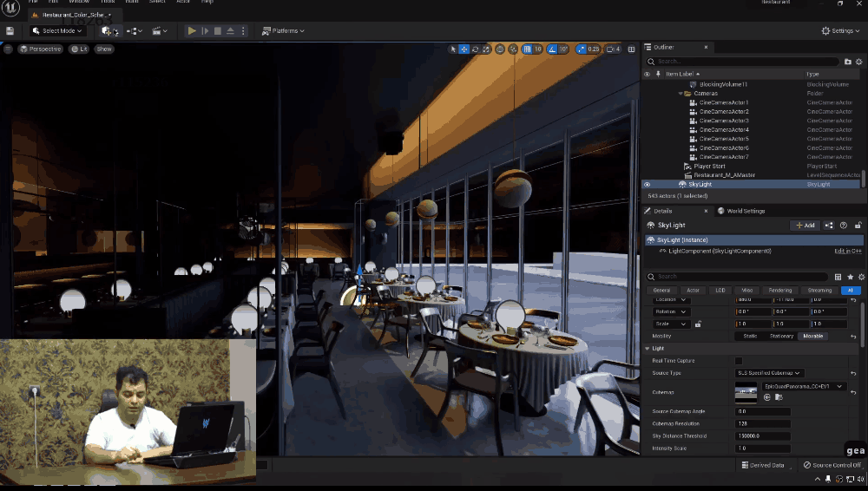The height and width of the screenshot is (491, 868).
Task: Click the Save level icon
Action: point(10,31)
